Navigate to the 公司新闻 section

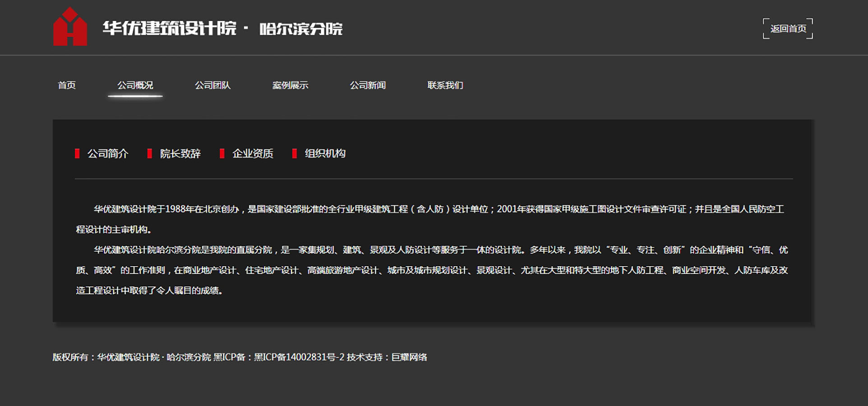pos(368,85)
